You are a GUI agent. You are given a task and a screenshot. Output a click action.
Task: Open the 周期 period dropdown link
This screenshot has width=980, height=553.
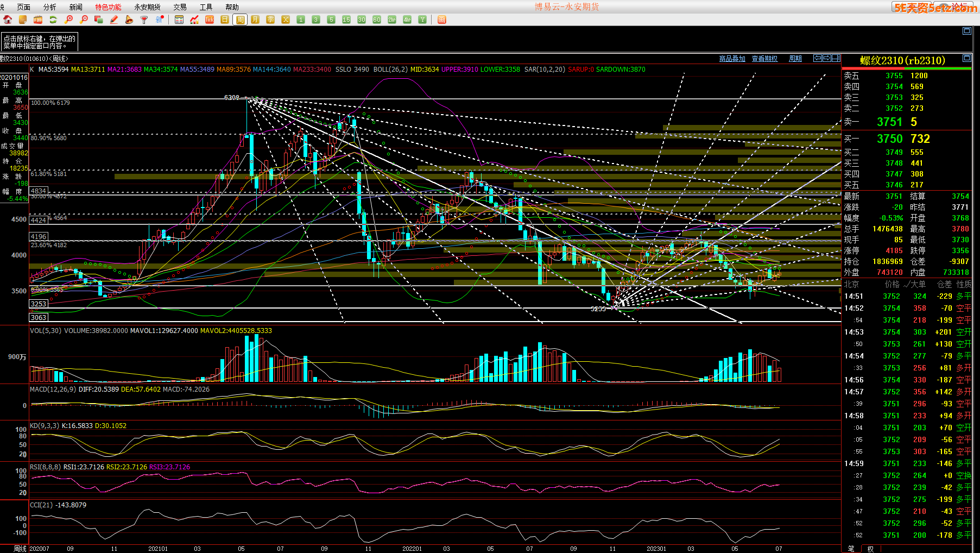795,59
